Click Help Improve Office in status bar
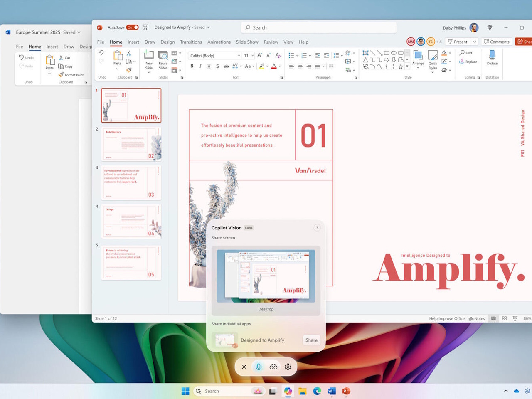The image size is (532, 399). [x=447, y=318]
